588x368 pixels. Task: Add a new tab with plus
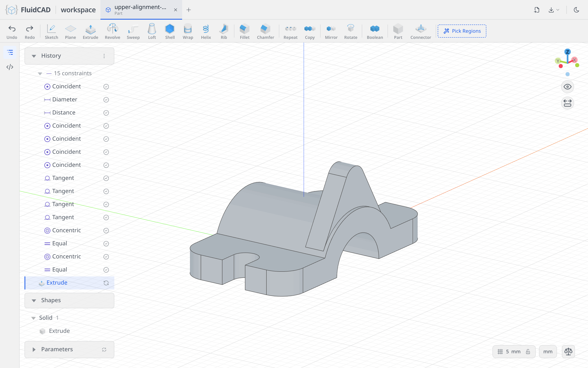click(189, 10)
